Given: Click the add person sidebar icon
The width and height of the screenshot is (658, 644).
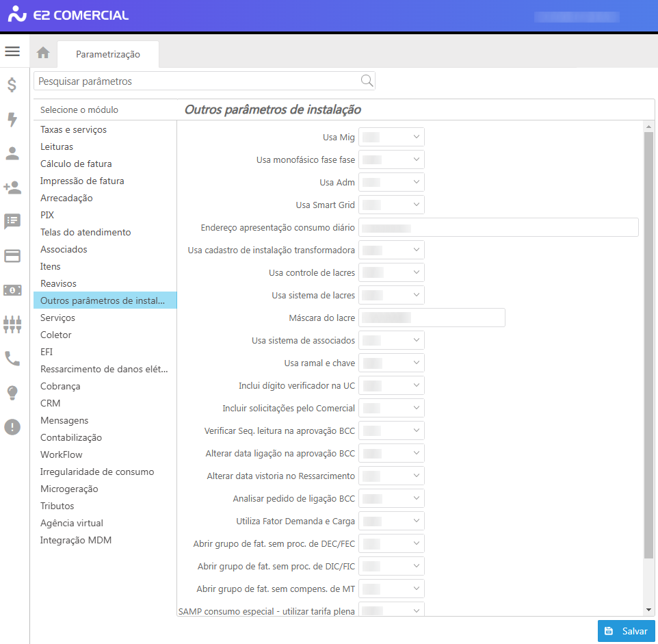Looking at the screenshot, I should pyautogui.click(x=12, y=188).
